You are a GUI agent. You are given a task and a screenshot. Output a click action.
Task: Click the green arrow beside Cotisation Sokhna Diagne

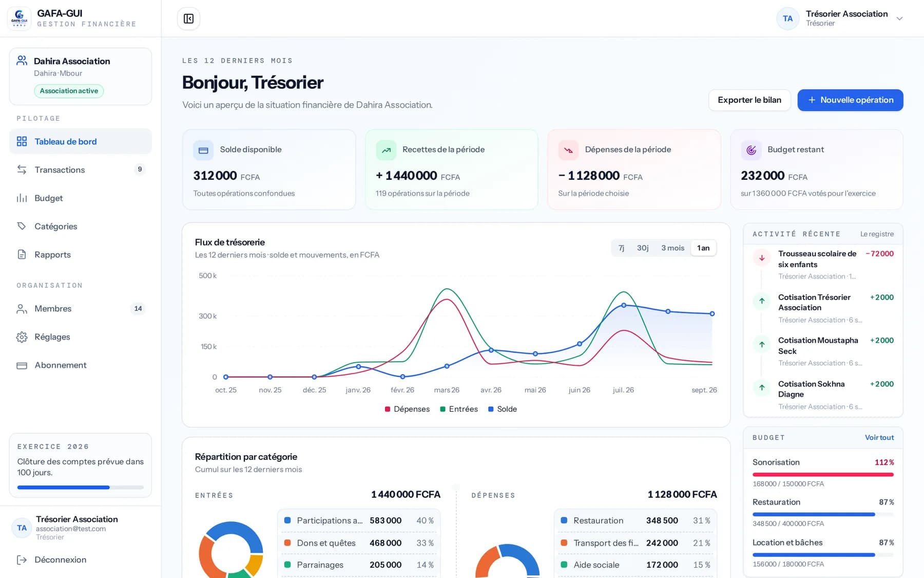pos(762,387)
